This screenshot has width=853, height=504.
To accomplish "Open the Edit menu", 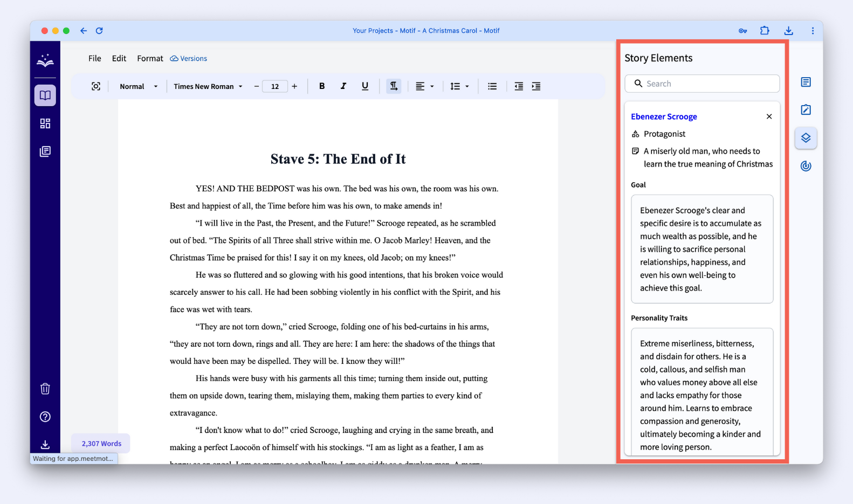I will pos(119,58).
